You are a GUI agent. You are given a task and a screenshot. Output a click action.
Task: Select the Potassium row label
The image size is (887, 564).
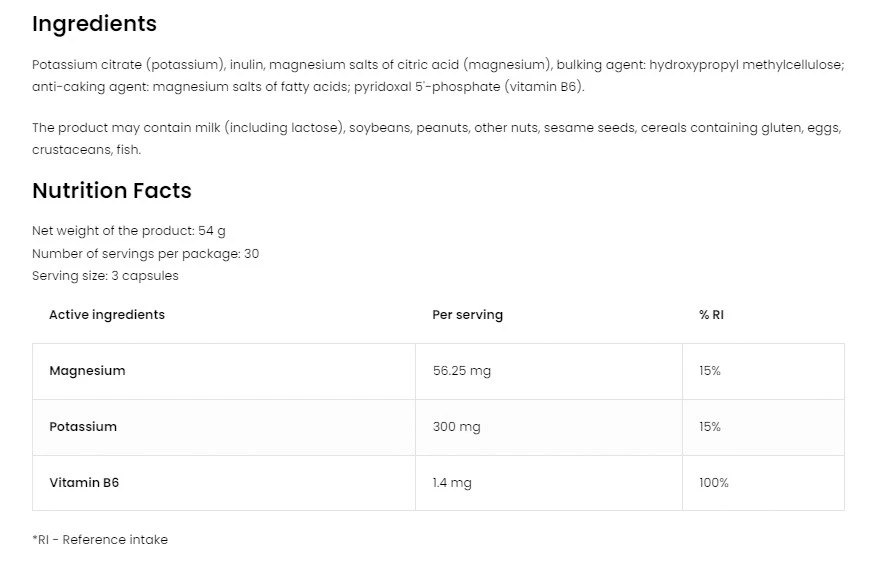83,427
